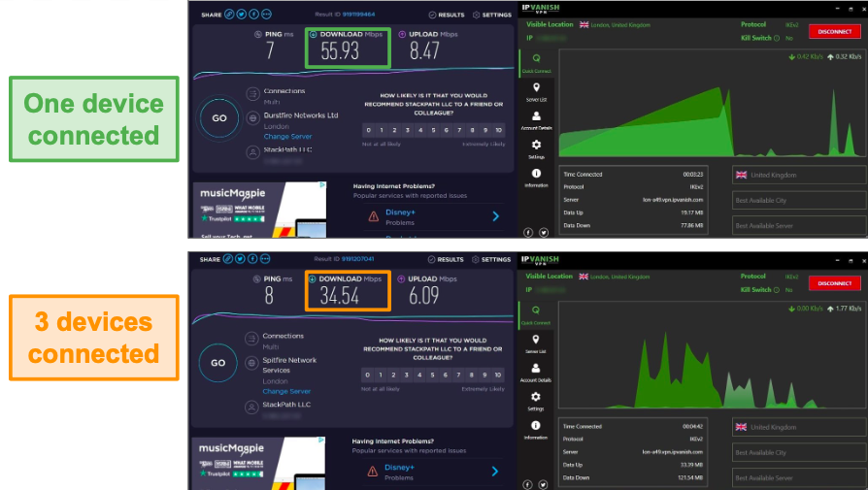Click Twitter icon in IPVanish connected 00:03:23

click(544, 232)
